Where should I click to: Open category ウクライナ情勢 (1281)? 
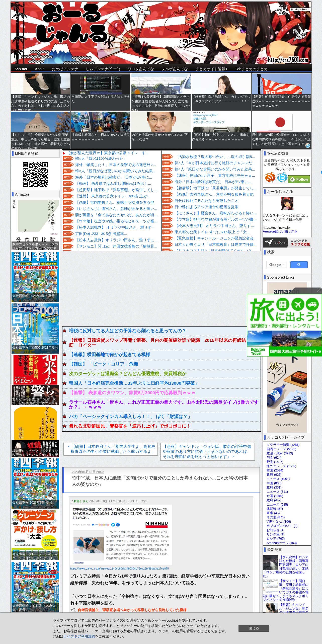[283, 445]
